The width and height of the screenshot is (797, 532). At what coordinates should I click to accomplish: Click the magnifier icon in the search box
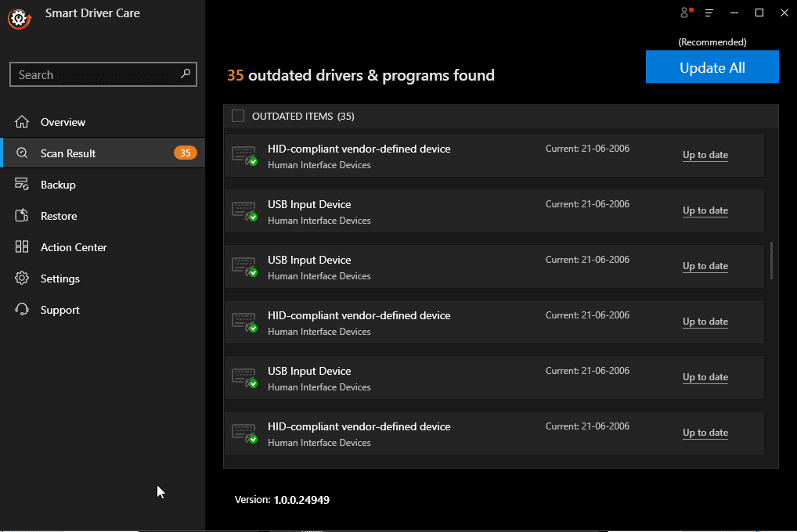pos(186,74)
